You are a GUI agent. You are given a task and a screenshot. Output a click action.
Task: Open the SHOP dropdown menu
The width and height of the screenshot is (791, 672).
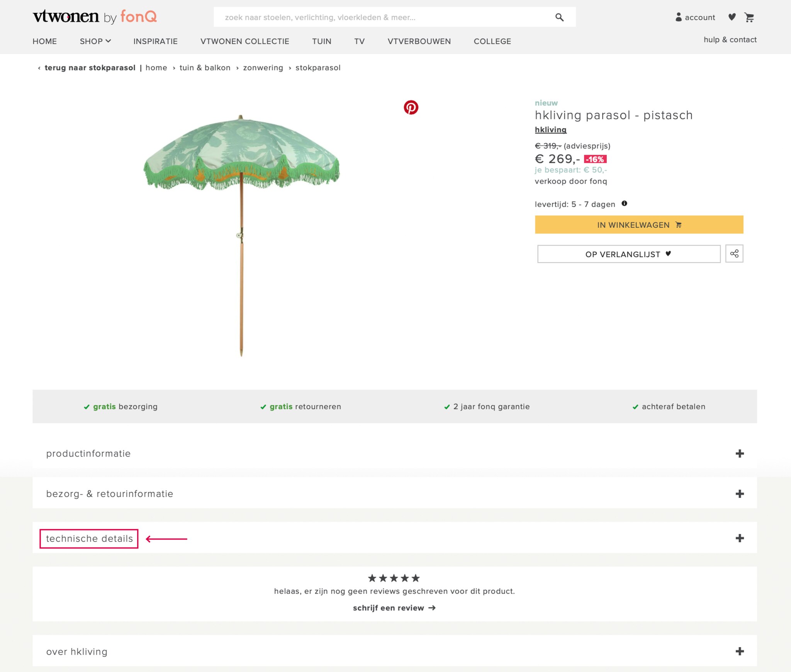click(x=95, y=41)
